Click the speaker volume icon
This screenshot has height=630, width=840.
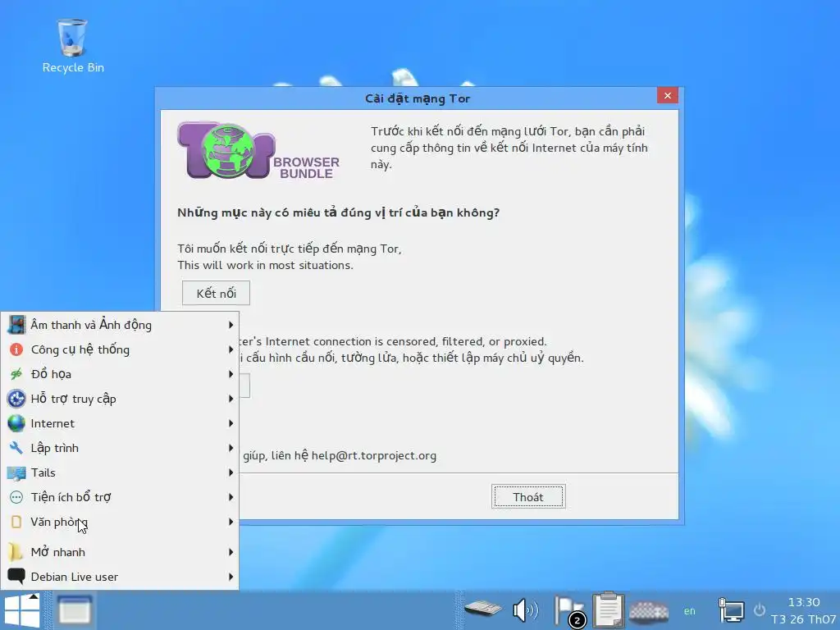(525, 610)
